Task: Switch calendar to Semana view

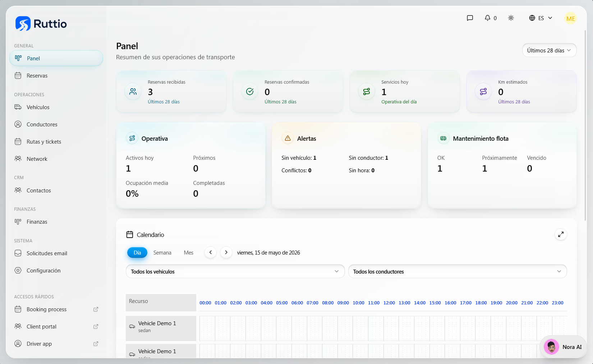Action: (162, 253)
